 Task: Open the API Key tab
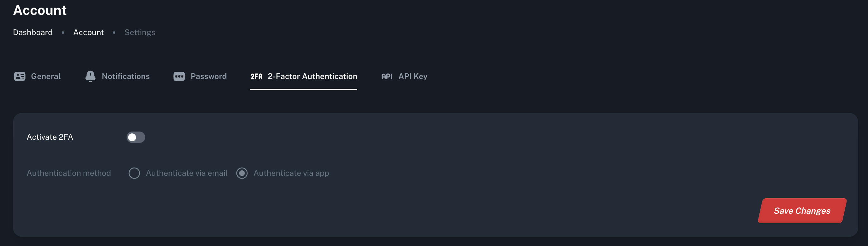[413, 77]
